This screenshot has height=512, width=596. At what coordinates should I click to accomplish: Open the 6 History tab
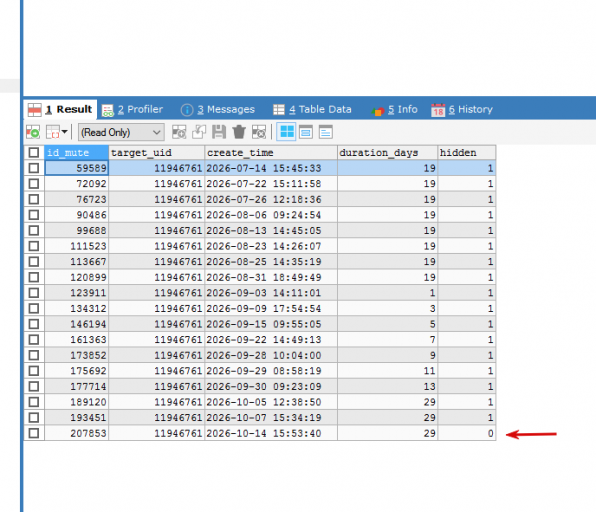[462, 109]
